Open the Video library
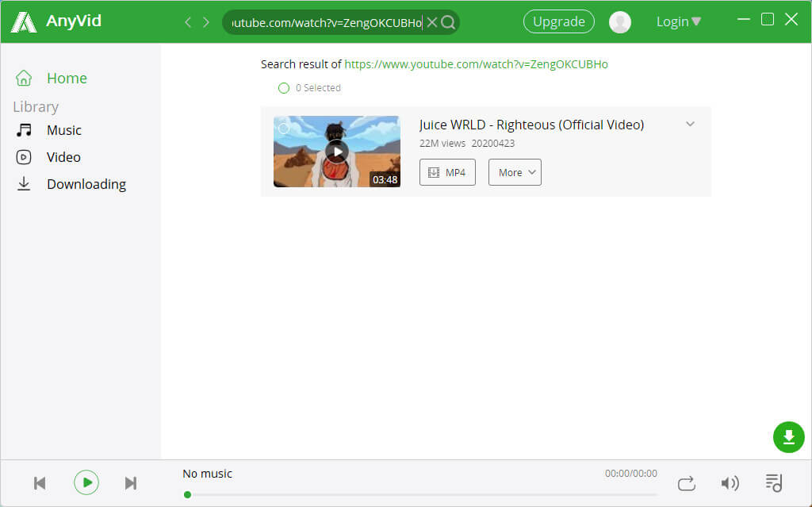 click(63, 157)
